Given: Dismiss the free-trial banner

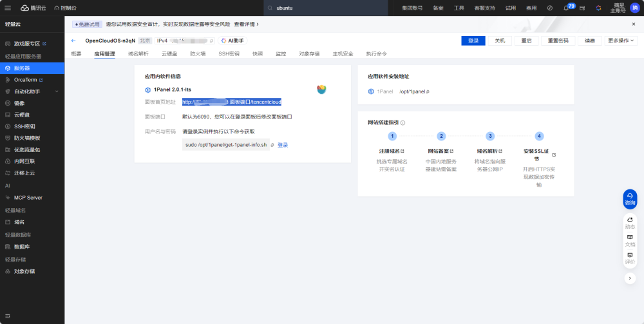Looking at the screenshot, I should (633, 24).
